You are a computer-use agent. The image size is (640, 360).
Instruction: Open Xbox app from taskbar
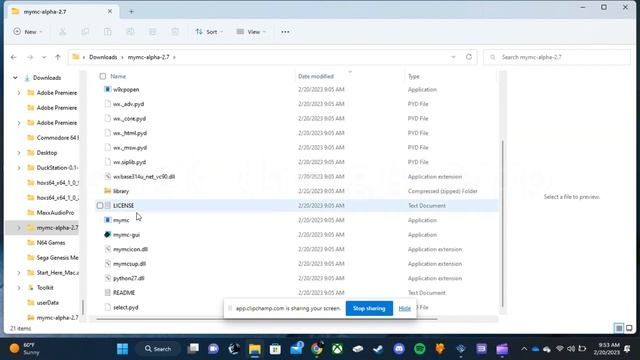[x=337, y=349]
